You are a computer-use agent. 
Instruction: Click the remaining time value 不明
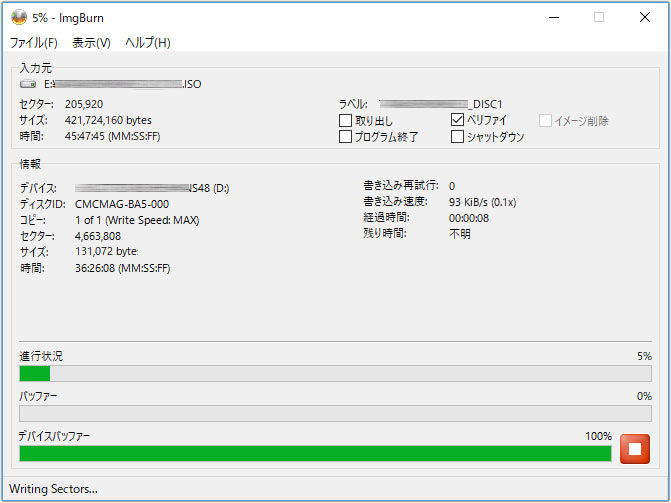click(x=460, y=234)
